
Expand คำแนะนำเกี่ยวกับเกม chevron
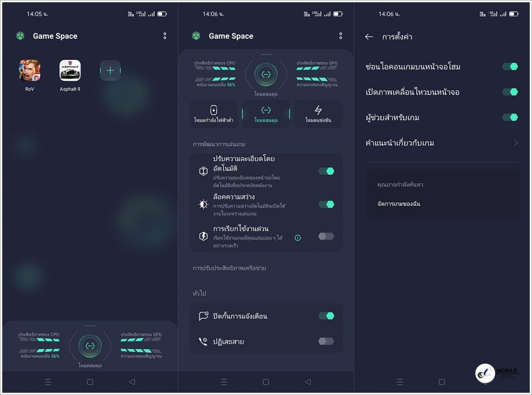click(x=515, y=143)
